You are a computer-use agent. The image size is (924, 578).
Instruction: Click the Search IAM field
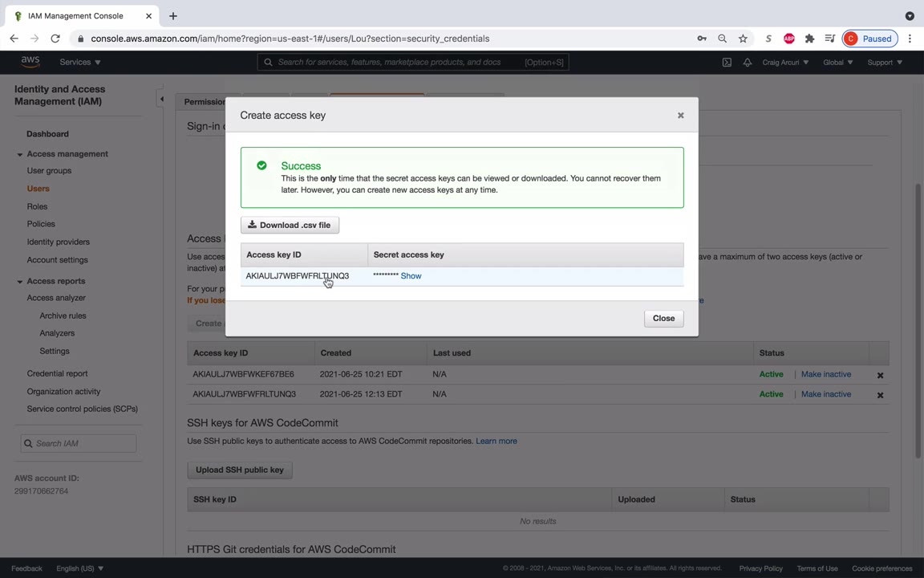(79, 443)
